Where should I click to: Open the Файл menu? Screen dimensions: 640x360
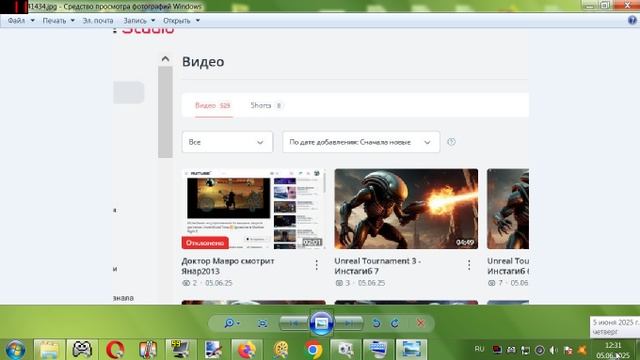[16, 20]
